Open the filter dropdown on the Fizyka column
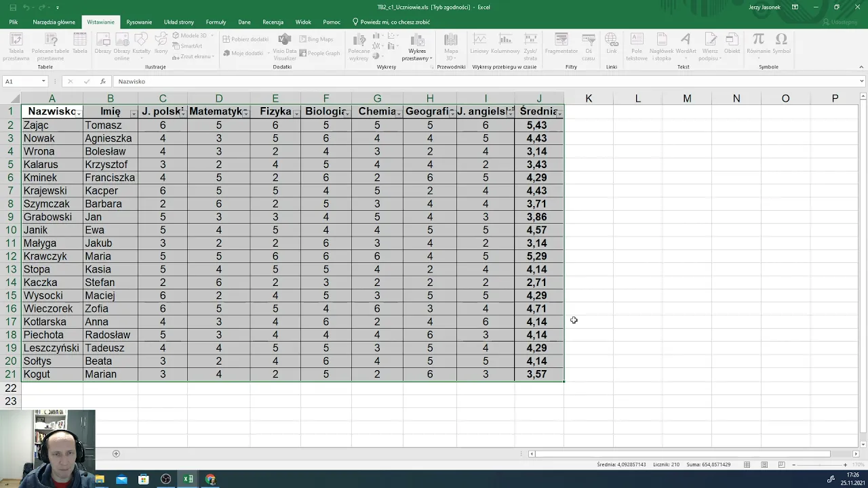Viewport: 868px width, 488px height. 296,113
